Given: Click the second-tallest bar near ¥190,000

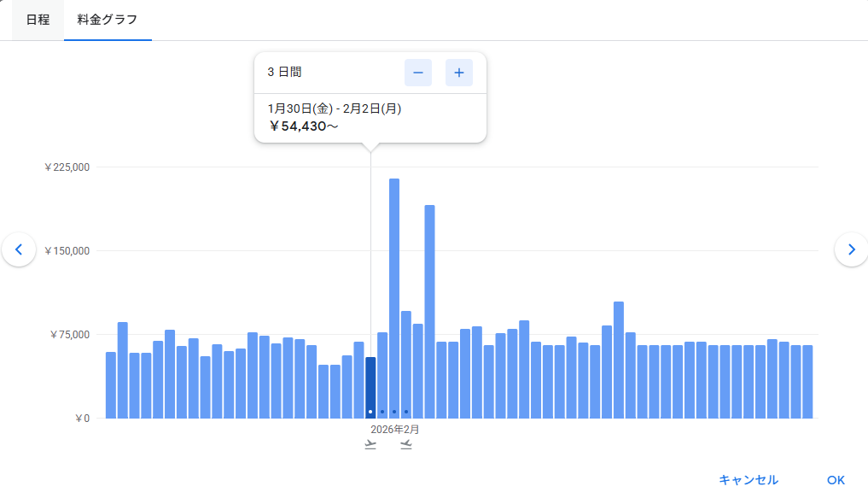Looking at the screenshot, I should pos(429,312).
